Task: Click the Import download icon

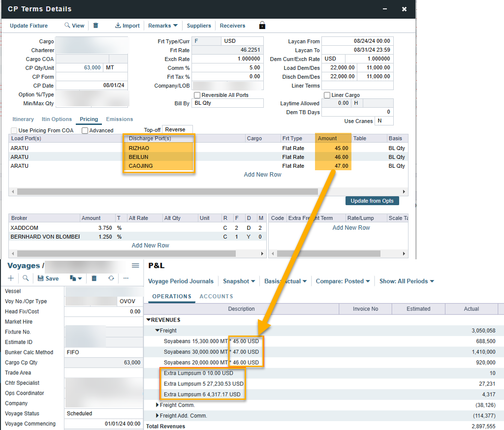Action: (118, 26)
